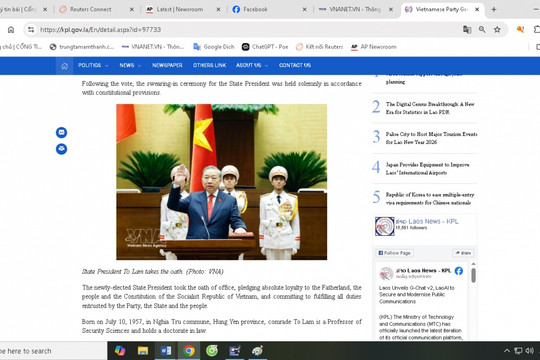Open the green circular taskbar app
This screenshot has width=540, height=360.
(212, 351)
